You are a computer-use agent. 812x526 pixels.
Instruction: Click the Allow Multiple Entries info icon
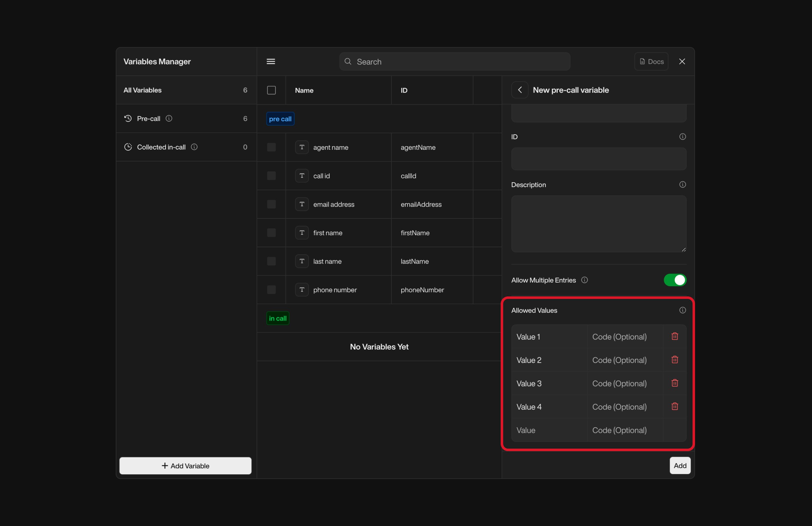[x=584, y=280]
